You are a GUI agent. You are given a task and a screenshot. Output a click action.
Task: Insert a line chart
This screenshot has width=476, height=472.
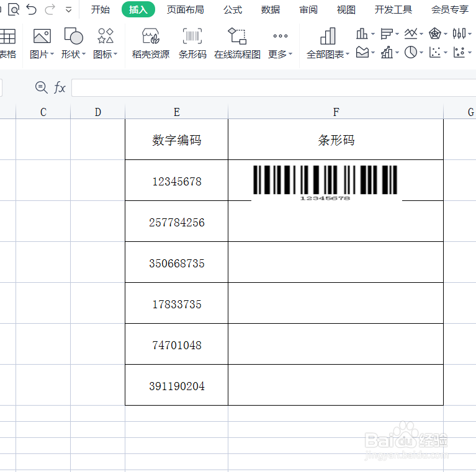click(x=411, y=33)
